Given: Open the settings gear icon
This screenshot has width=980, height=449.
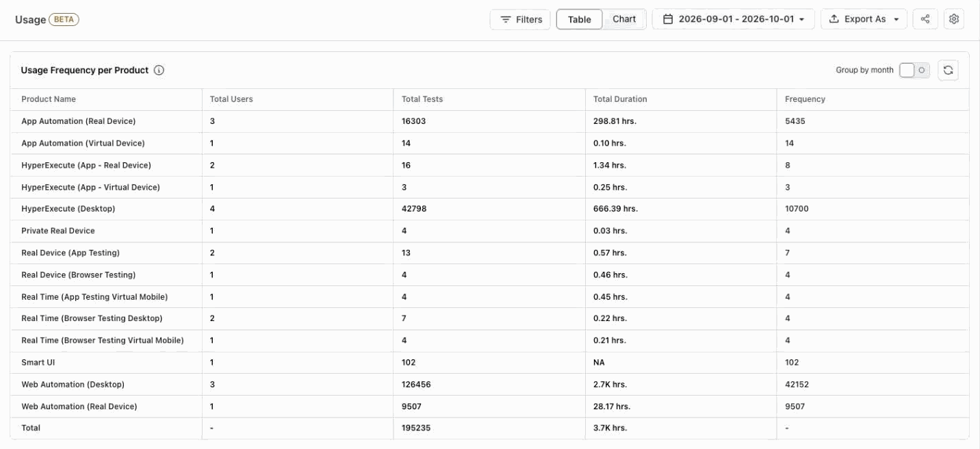Looking at the screenshot, I should (x=954, y=19).
